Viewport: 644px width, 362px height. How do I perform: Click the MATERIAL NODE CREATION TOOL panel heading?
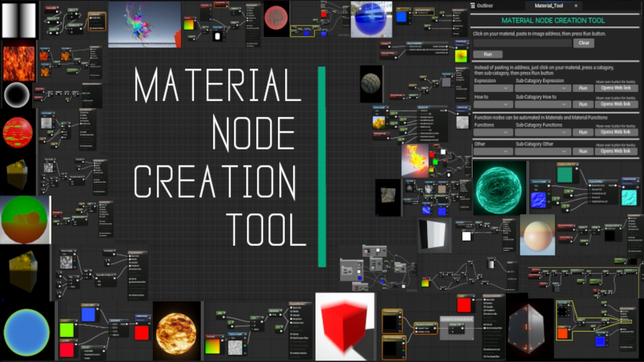coord(553,21)
